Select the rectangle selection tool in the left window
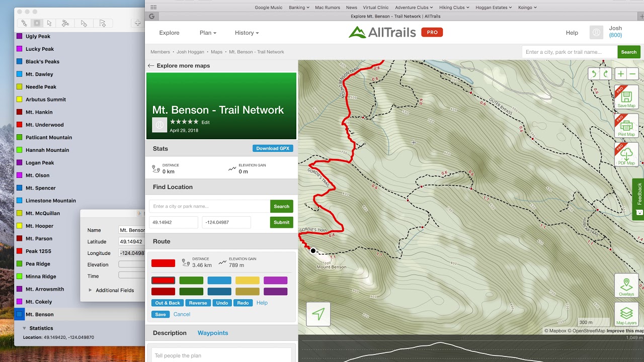 coord(37,23)
